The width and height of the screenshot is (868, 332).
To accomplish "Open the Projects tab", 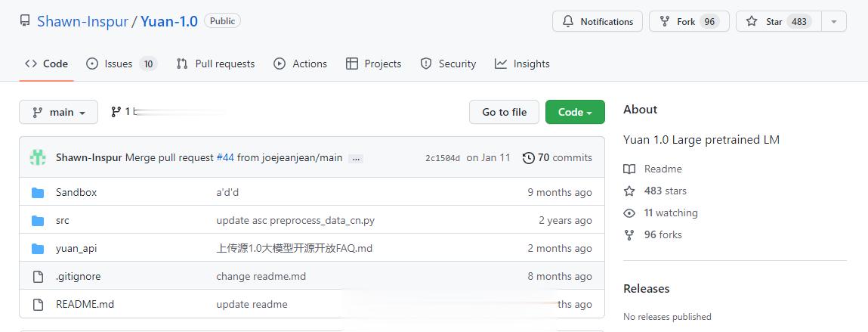I will point(374,64).
